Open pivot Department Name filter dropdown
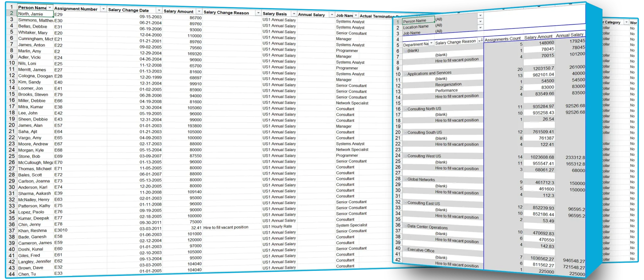 [x=431, y=43]
